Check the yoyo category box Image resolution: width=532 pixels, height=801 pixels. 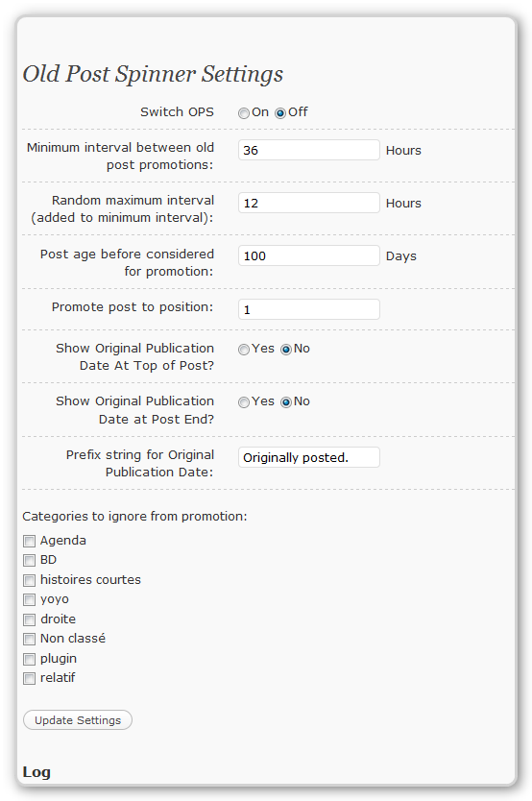(x=30, y=599)
